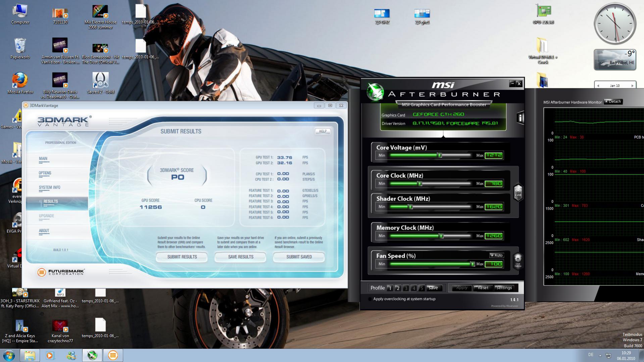The height and width of the screenshot is (362, 644).
Task: Click the SUBMIT SAVED button
Action: click(299, 257)
